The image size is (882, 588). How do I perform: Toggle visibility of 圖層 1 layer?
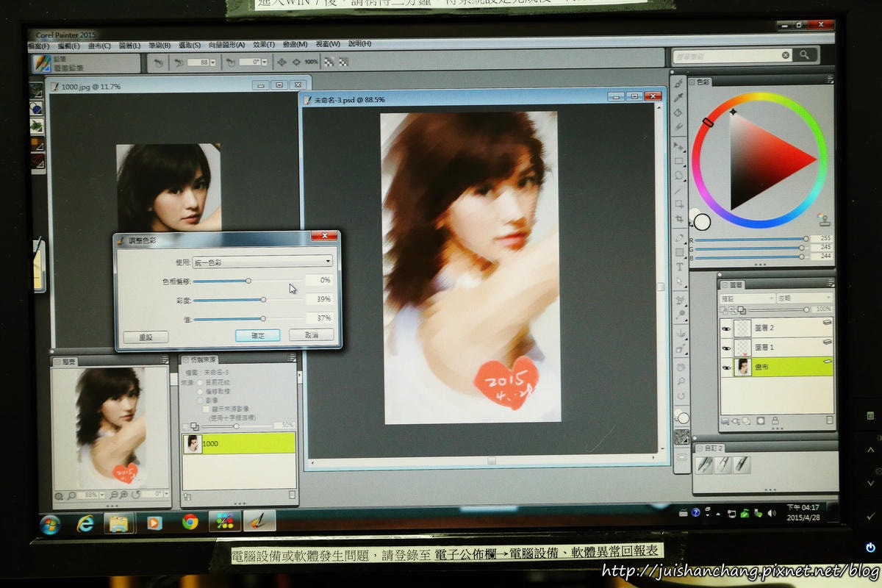coord(726,347)
